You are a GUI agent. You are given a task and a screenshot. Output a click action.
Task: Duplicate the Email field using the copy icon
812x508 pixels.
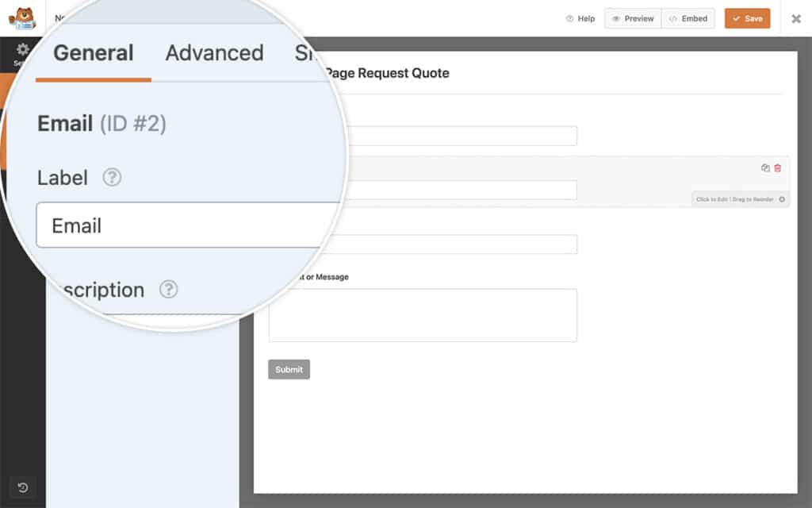click(764, 167)
